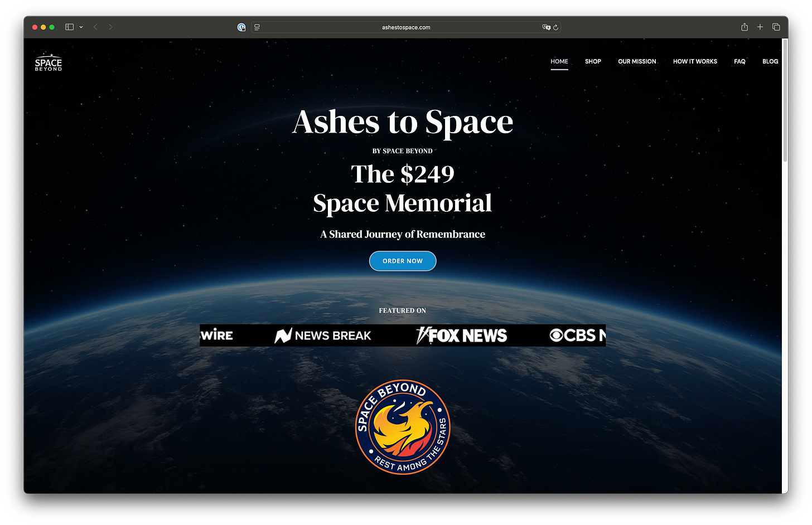Go forward with the forward arrow

pos(110,27)
